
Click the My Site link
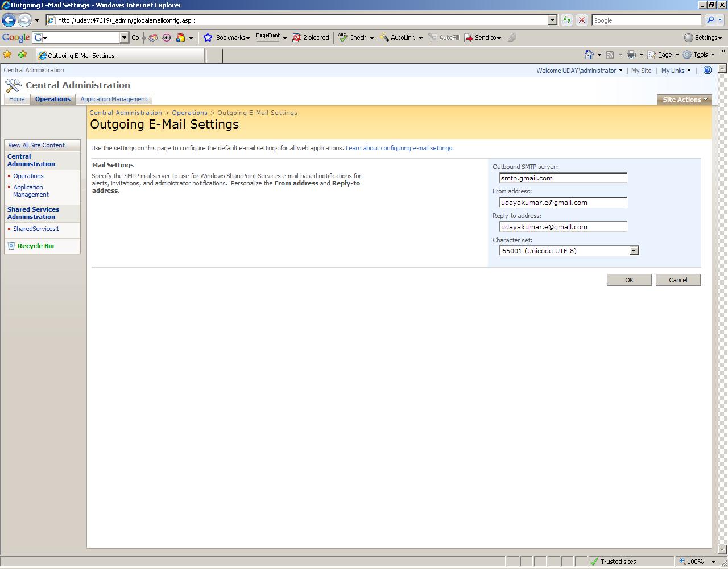pyautogui.click(x=641, y=71)
